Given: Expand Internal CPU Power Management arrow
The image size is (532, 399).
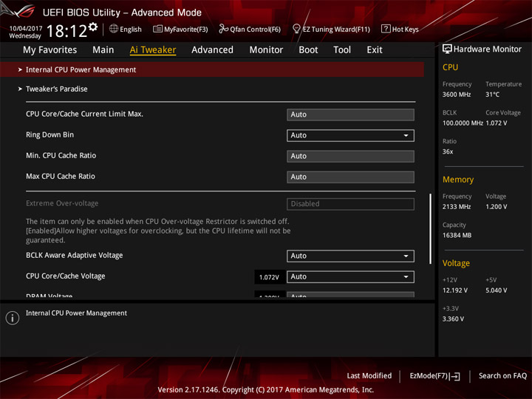Looking at the screenshot, I should (20, 69).
